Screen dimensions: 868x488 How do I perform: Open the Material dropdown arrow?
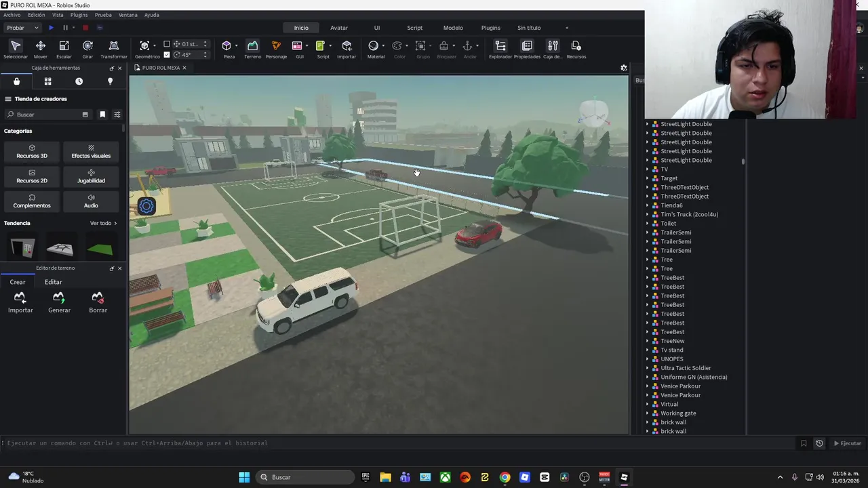[x=383, y=46]
